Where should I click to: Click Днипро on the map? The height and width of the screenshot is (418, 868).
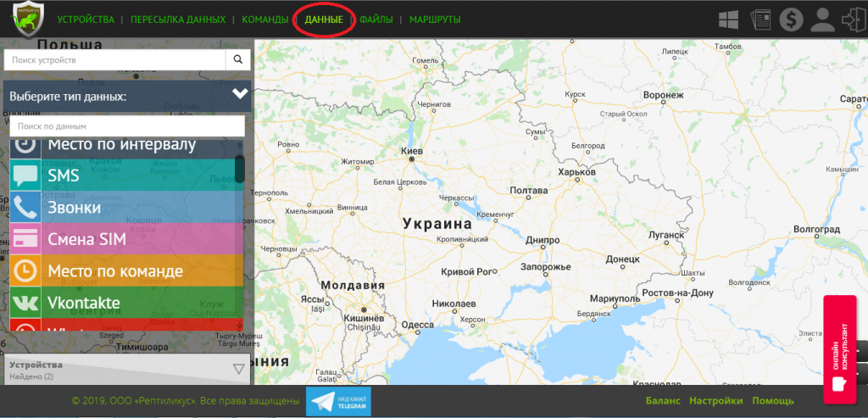543,240
